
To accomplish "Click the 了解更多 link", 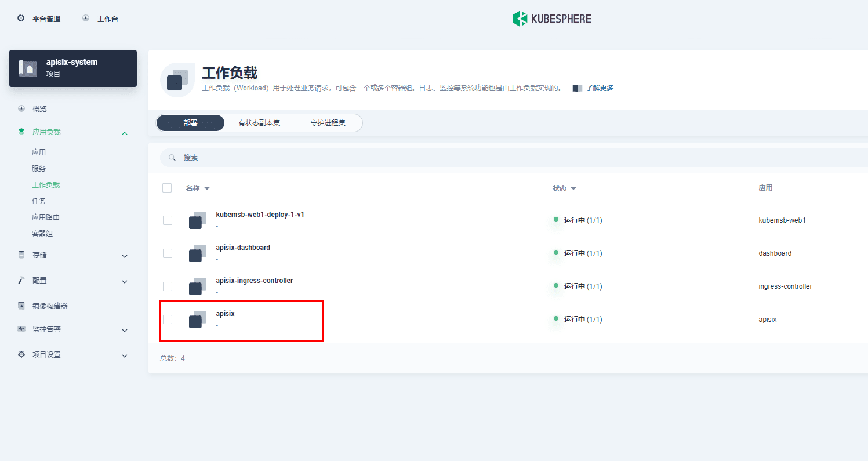I will 600,88.
